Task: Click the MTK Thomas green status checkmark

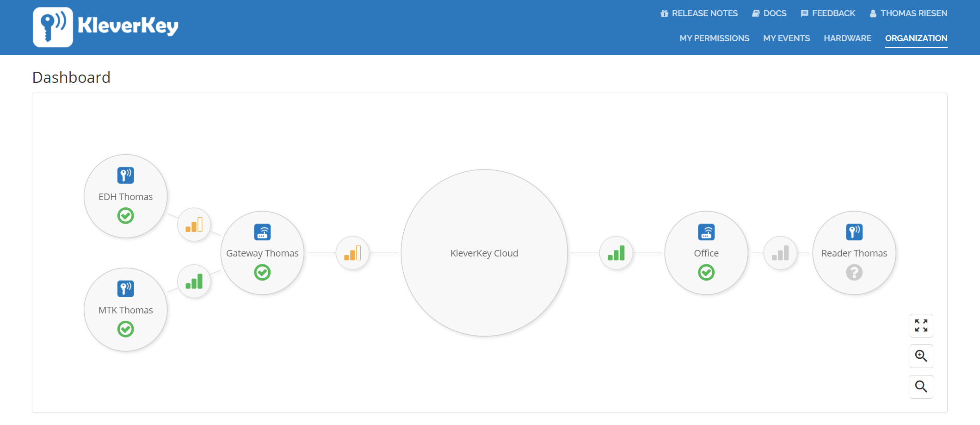Action: tap(125, 329)
